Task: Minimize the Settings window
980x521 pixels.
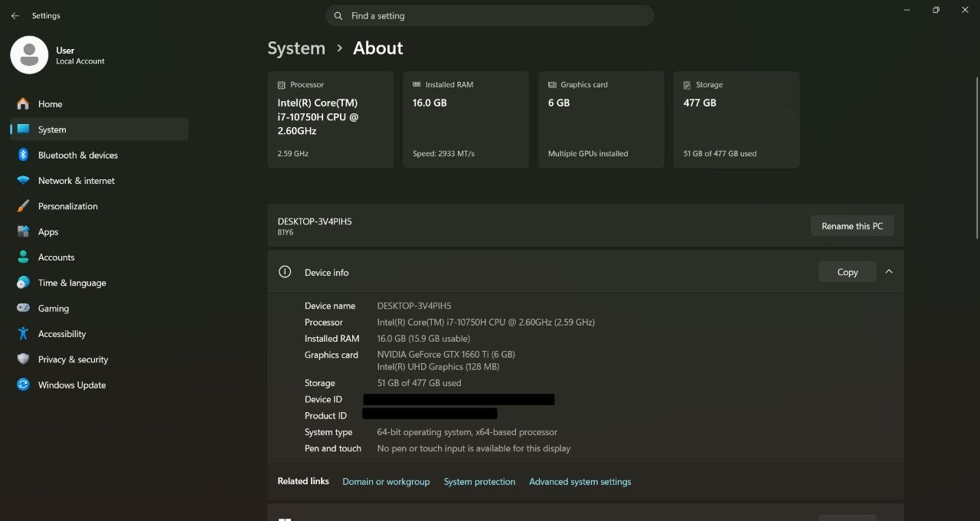Action: point(907,10)
